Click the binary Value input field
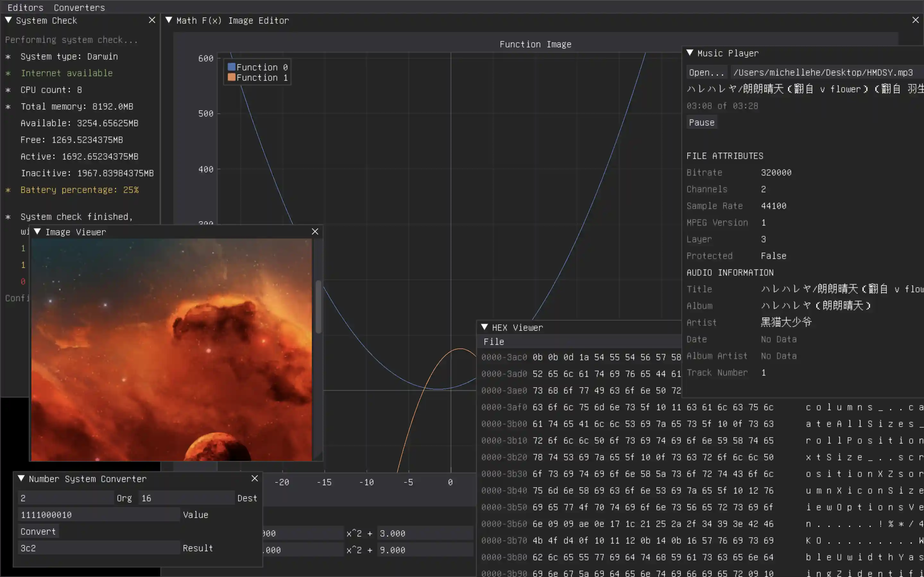924x577 pixels. [98, 514]
